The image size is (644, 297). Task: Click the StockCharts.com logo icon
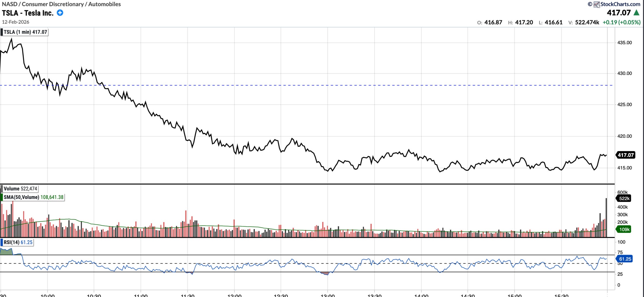(x=597, y=4)
